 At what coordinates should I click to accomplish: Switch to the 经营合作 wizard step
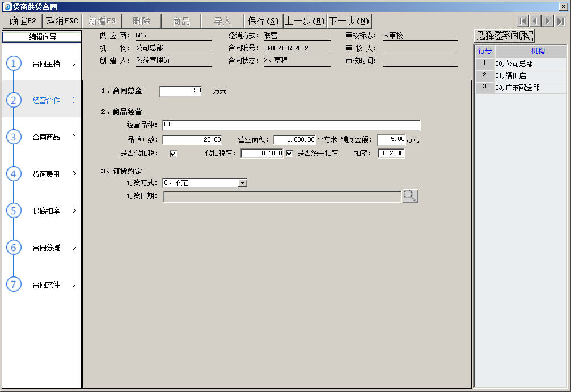coord(46,100)
